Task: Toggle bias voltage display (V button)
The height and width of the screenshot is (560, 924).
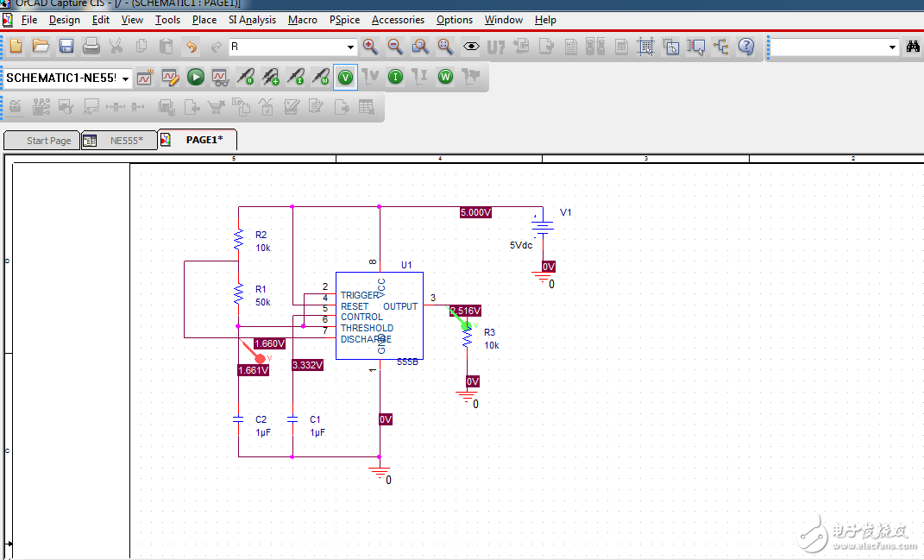Action: tap(345, 78)
